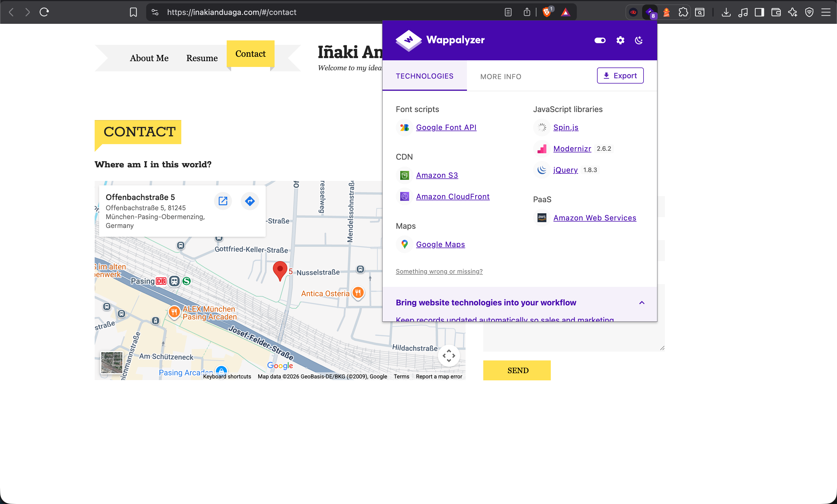
Task: Open Google Font API link
Action: pyautogui.click(x=446, y=127)
